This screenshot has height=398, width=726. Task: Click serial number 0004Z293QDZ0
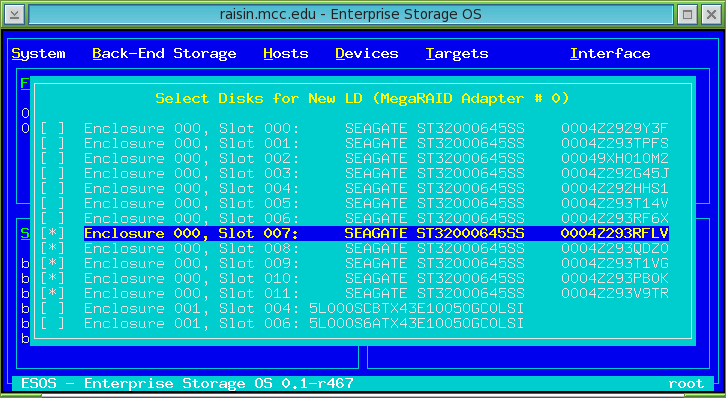click(615, 248)
